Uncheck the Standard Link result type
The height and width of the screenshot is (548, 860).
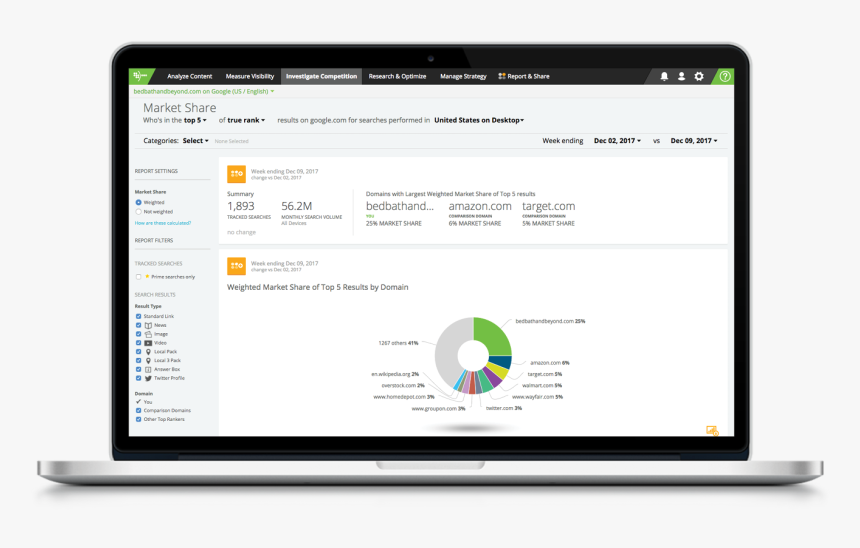[138, 317]
